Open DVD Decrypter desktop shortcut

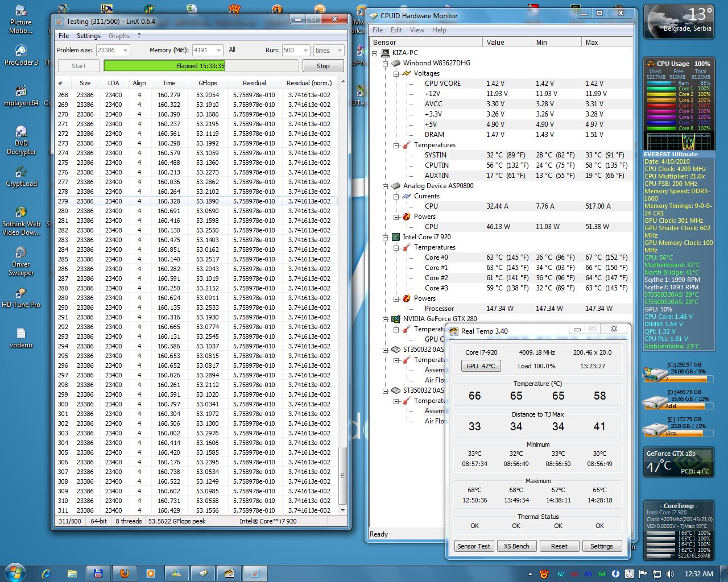[21, 141]
